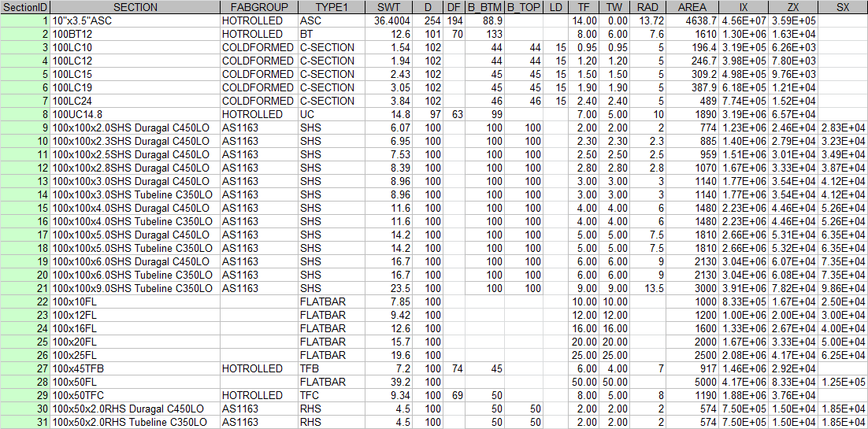Select the 100LC12 section cell

pyautogui.click(x=135, y=61)
